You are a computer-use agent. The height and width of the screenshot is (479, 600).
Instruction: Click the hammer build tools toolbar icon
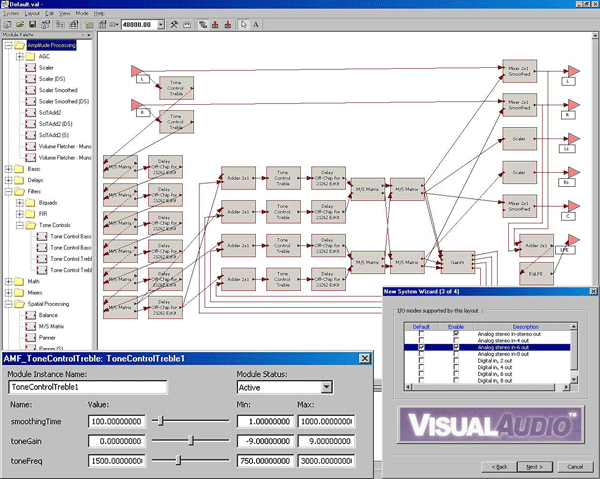(174, 25)
